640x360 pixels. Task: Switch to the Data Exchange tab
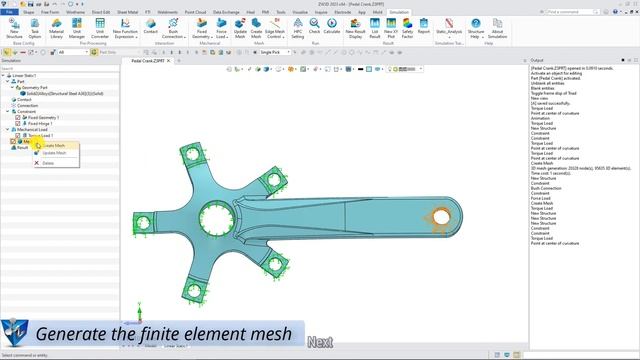coord(226,12)
